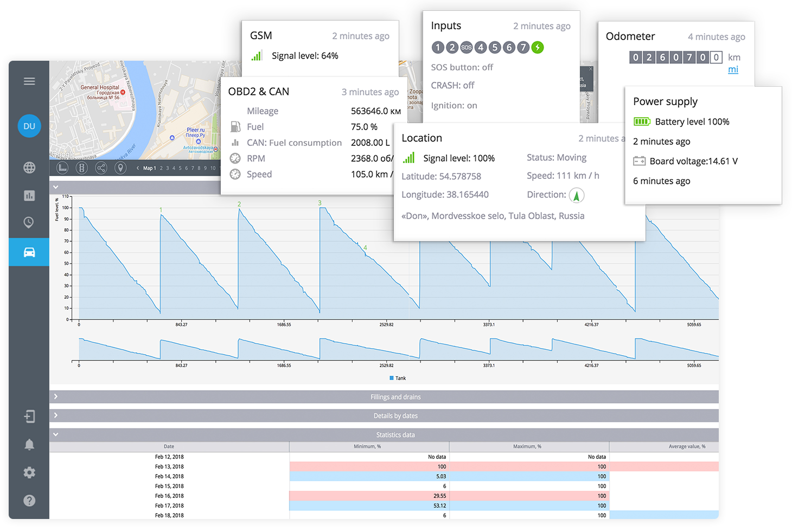Select the Feb 16, 2018 row
792x532 pixels.
point(384,496)
